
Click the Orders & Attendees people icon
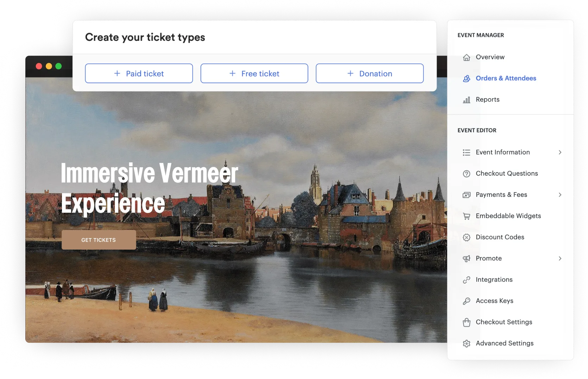tap(467, 79)
